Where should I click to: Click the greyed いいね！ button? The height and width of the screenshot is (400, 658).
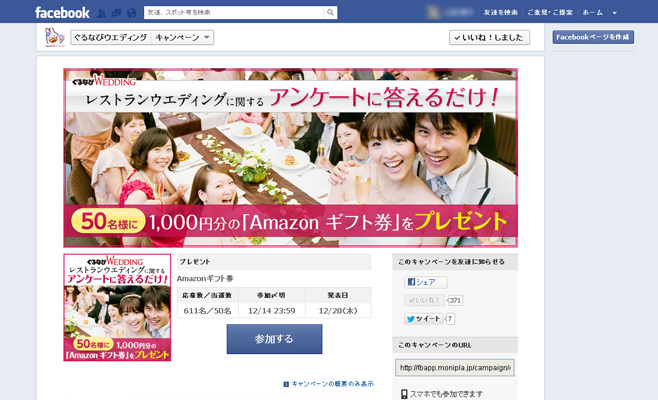(424, 300)
